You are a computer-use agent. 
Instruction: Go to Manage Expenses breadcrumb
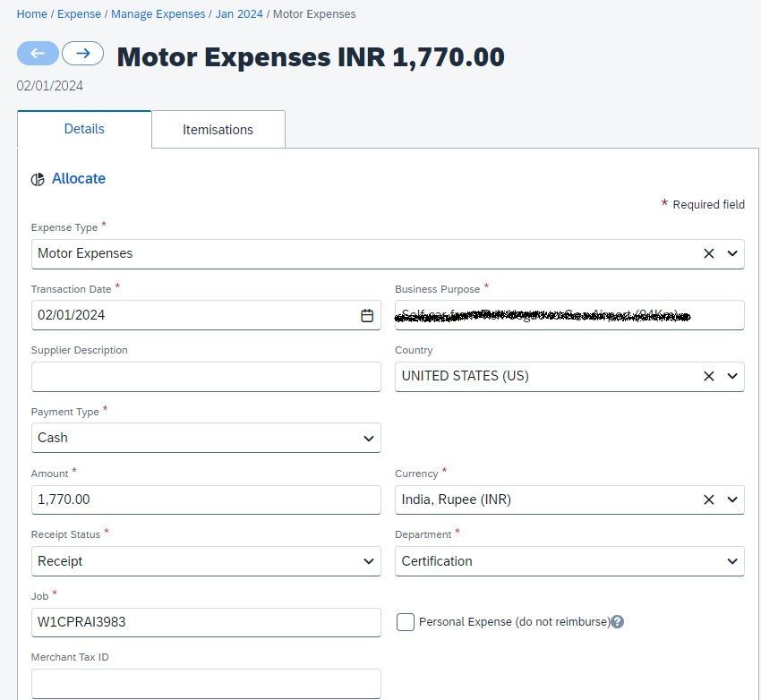158,14
